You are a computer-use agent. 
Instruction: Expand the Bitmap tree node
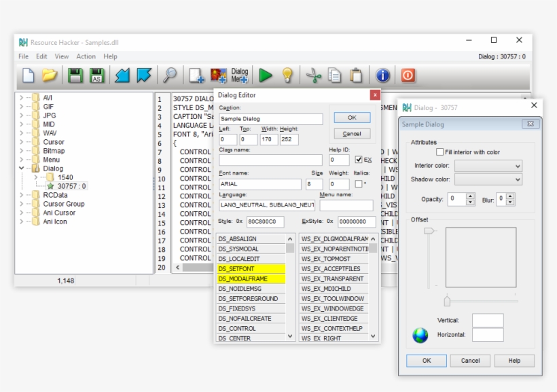(x=21, y=151)
